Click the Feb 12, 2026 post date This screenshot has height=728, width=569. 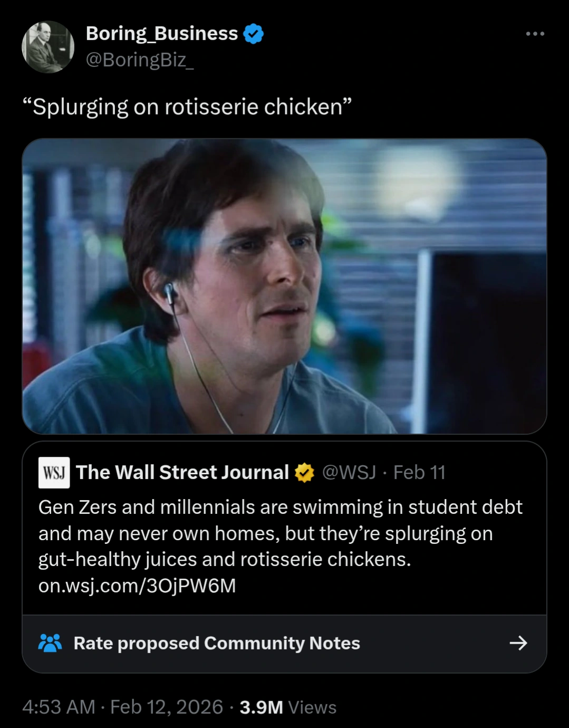167,707
